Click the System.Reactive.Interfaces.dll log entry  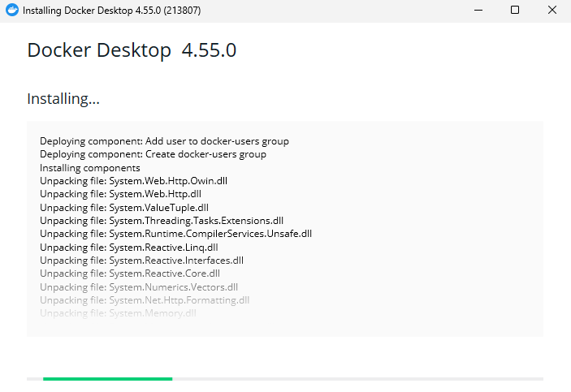(141, 261)
